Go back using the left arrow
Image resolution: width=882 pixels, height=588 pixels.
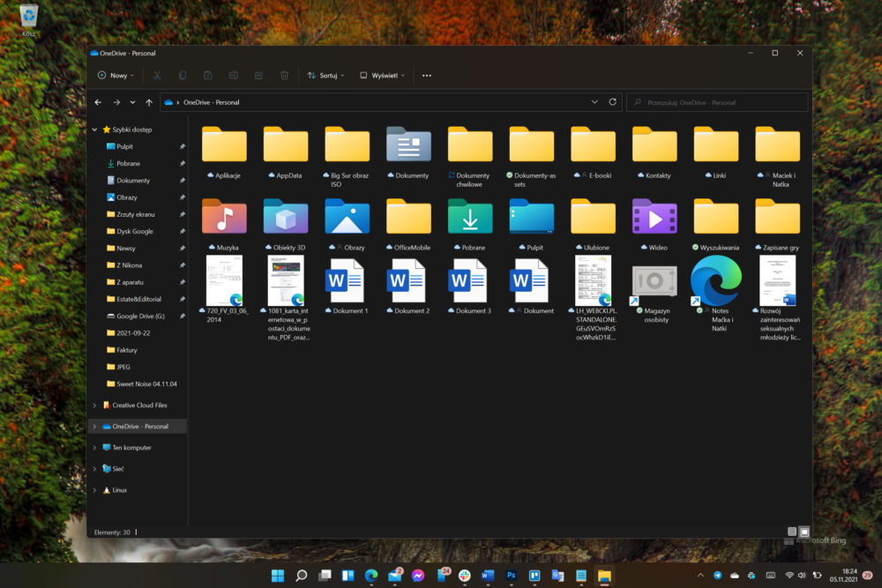tap(99, 102)
